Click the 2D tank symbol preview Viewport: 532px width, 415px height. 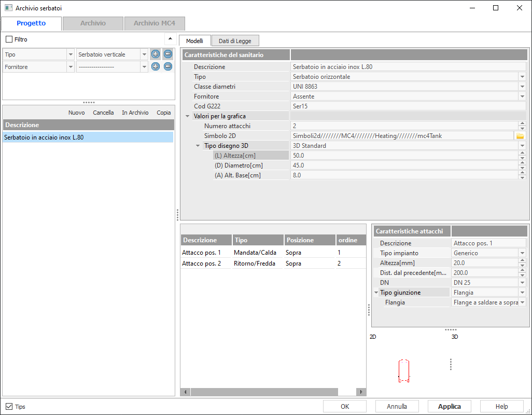pos(404,370)
